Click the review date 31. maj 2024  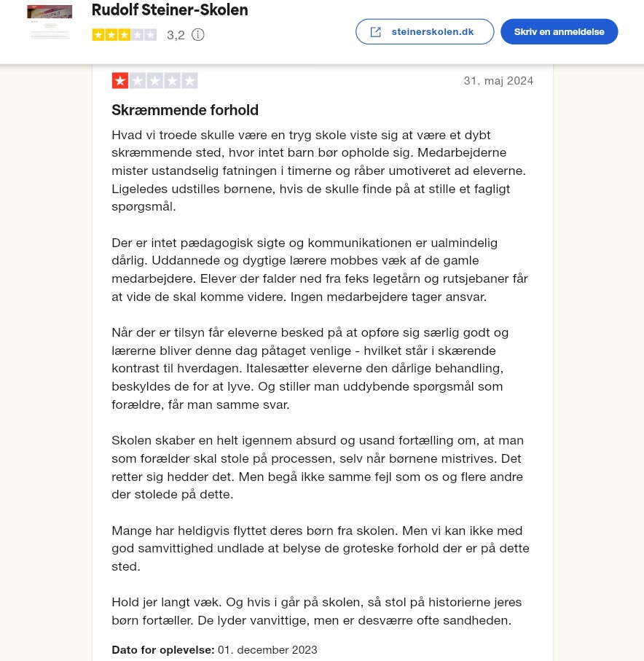(x=498, y=81)
